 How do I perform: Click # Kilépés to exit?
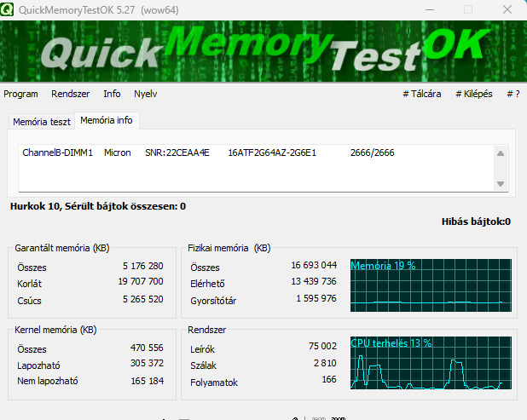click(x=474, y=94)
